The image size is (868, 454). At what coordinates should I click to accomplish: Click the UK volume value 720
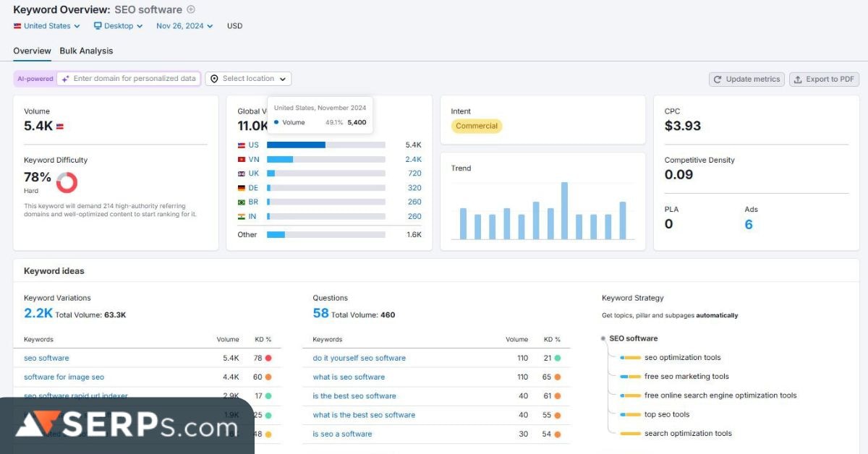(414, 174)
